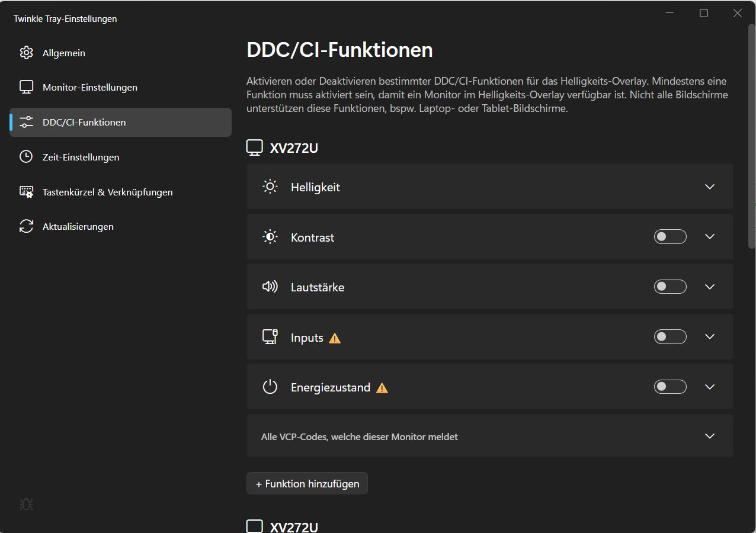The image size is (756, 533).
Task: Click the Kontrast half-sun icon
Action: click(270, 237)
